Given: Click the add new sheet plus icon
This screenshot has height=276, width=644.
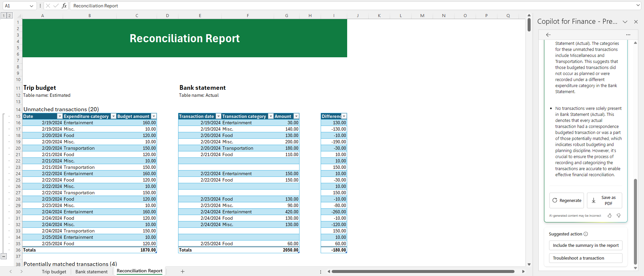Looking at the screenshot, I should [x=182, y=271].
